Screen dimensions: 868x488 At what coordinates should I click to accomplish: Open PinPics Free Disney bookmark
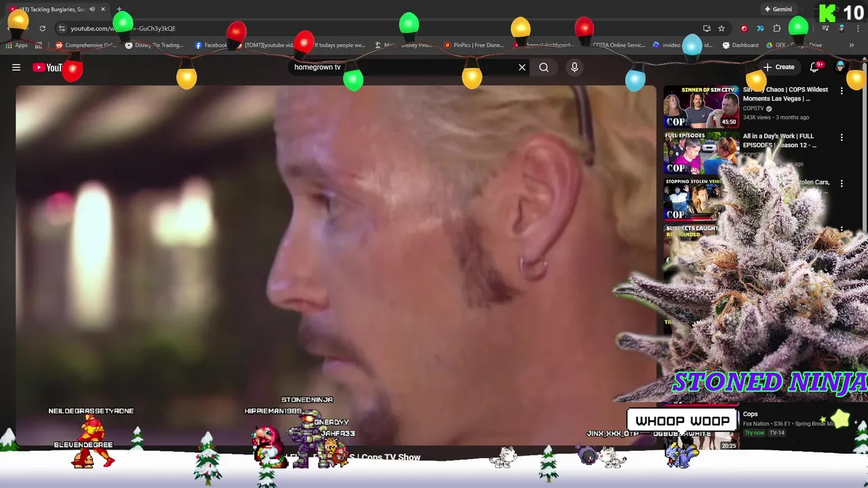point(474,45)
